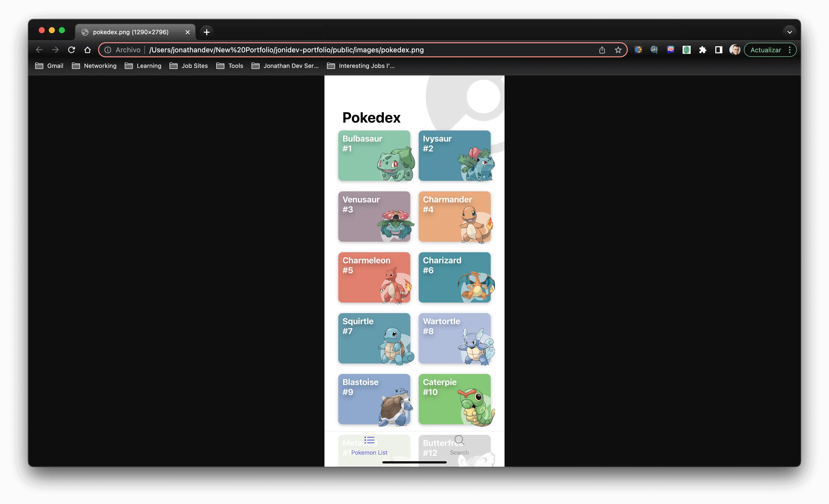Click the macOS yellow minimize button
Viewport: 829px width, 504px height.
(52, 30)
